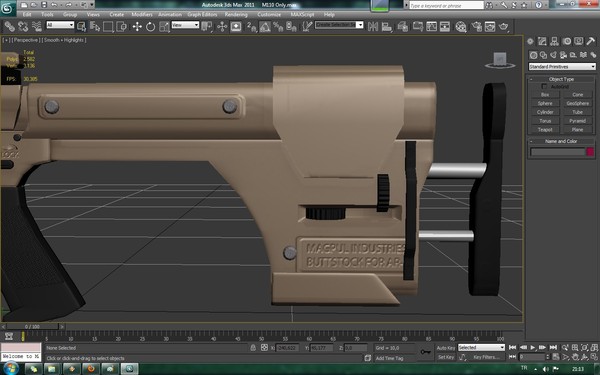
Task: Toggle the 2D Snaps button
Action: pos(251,26)
